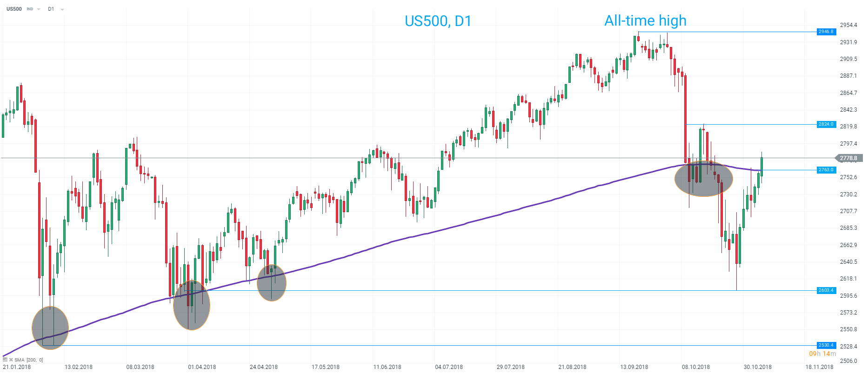The height and width of the screenshot is (375, 868).
Task: Select the grey ellipse near 24.04.2018
Action: coord(272,283)
